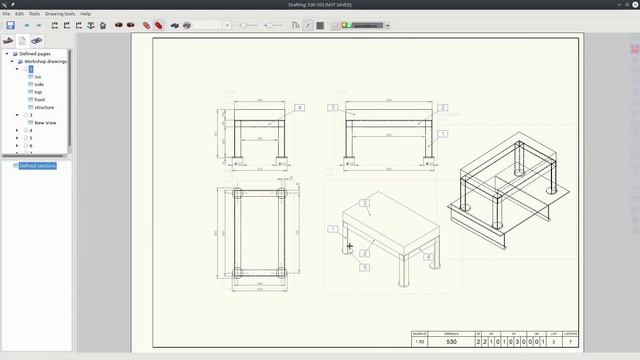This screenshot has height=360, width=640.
Task: Click the redo arrow icon
Action: [x=39, y=25]
